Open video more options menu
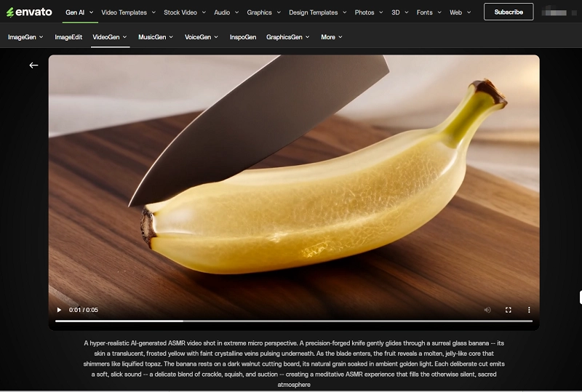This screenshot has height=392, width=582. tap(529, 310)
